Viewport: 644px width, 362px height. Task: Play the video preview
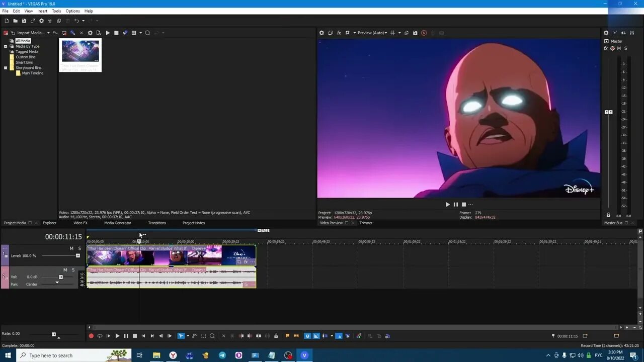pyautogui.click(x=447, y=205)
